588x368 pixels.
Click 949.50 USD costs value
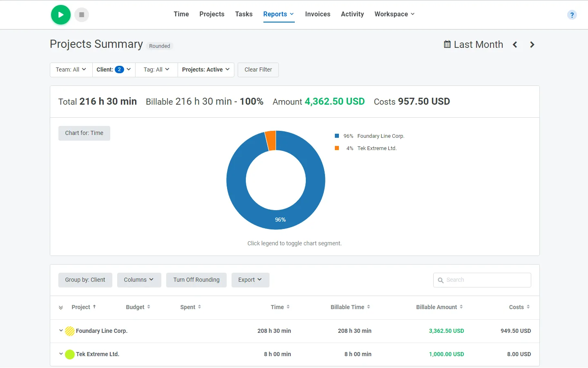516,331
